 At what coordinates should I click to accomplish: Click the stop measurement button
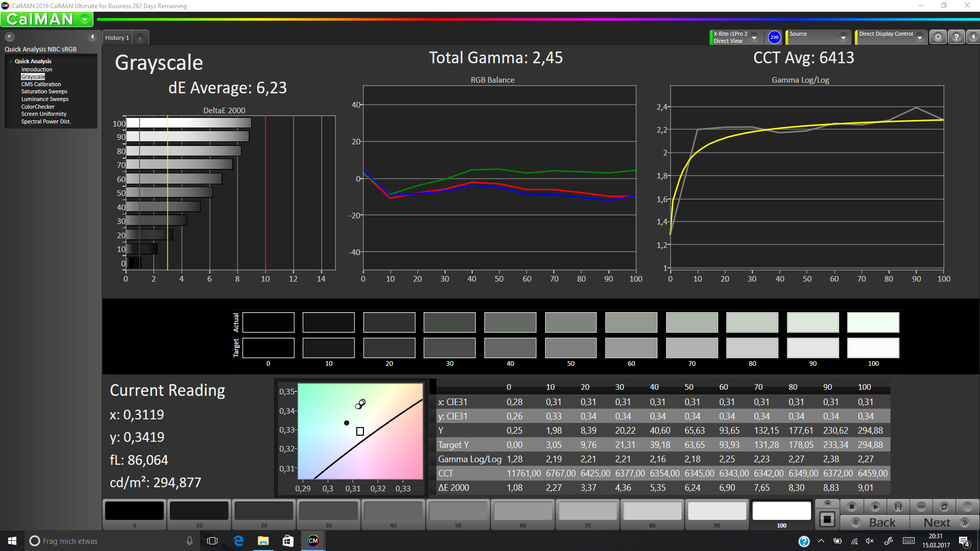(851, 507)
